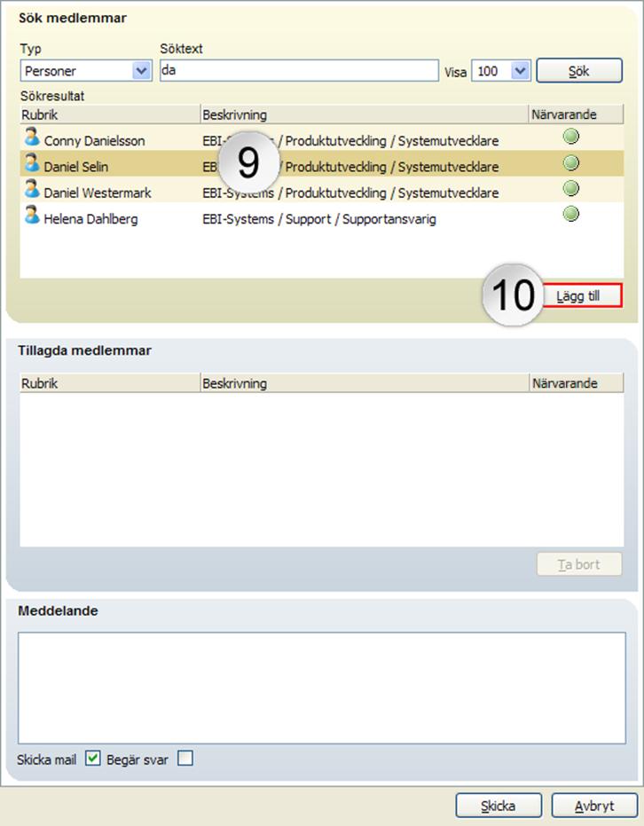644x826 pixels.
Task: Click the Sök button
Action: tap(579, 71)
